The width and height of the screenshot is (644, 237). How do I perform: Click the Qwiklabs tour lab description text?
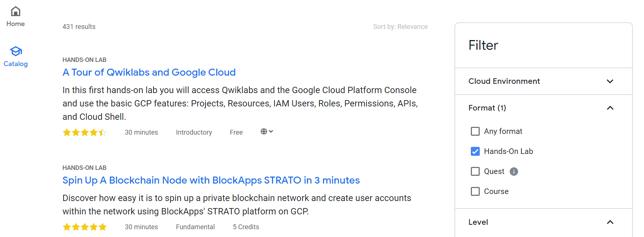click(x=240, y=103)
